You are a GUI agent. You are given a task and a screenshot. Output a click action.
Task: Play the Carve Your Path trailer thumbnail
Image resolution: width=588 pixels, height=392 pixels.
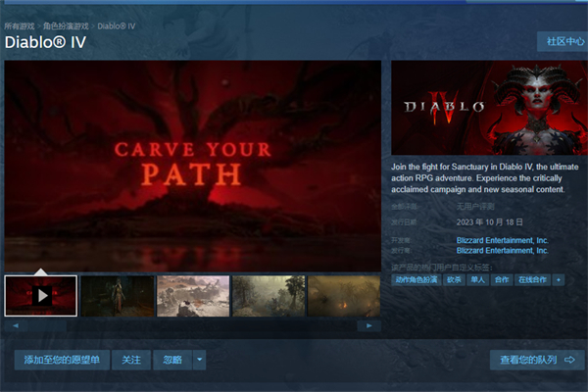(41, 296)
